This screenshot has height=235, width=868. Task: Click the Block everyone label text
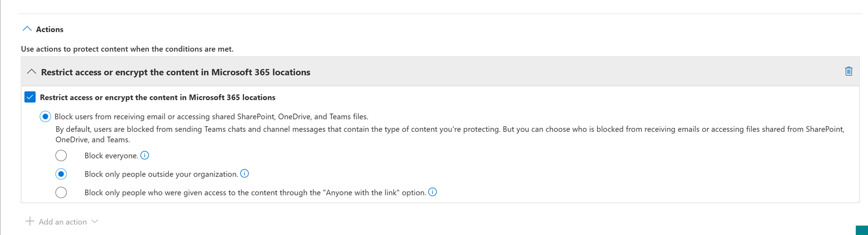[111, 156]
